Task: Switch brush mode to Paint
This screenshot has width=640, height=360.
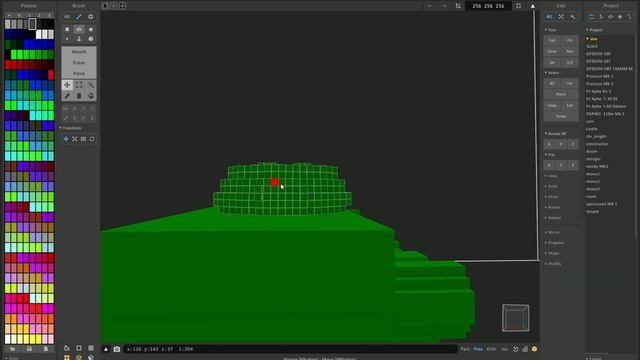Action: click(79, 73)
